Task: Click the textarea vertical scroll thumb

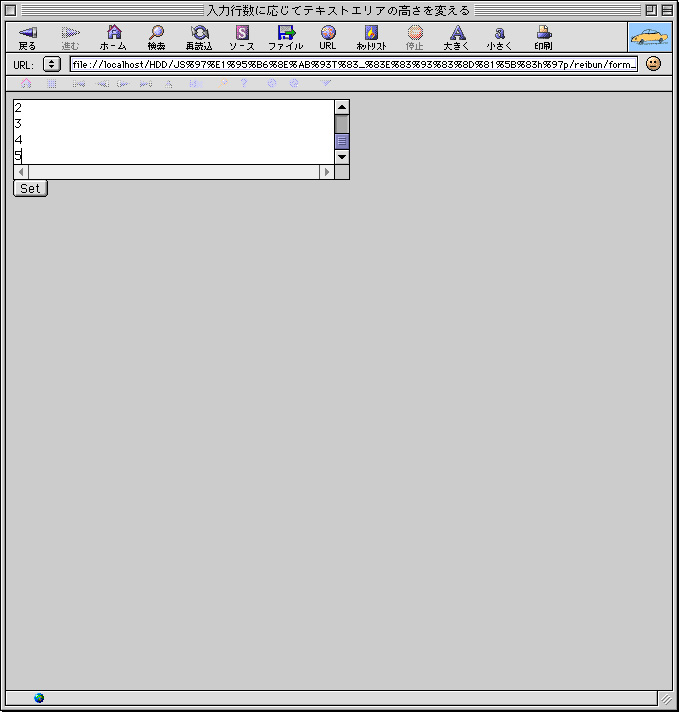Action: point(342,141)
